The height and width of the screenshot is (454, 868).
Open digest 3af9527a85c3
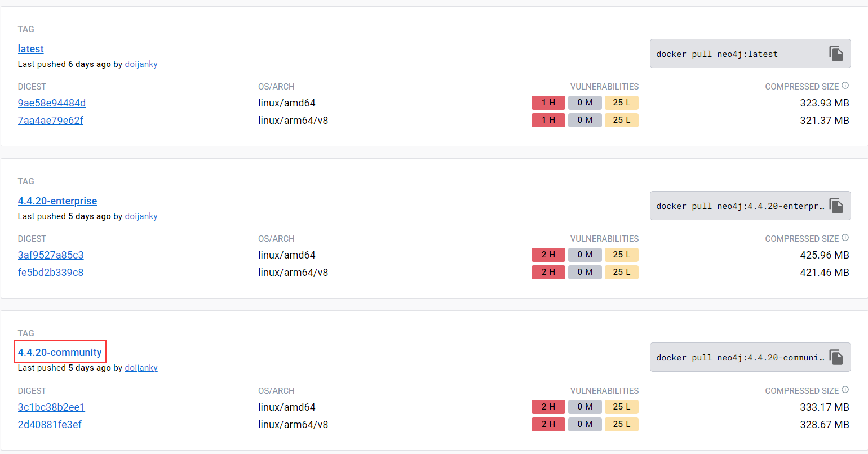click(51, 255)
